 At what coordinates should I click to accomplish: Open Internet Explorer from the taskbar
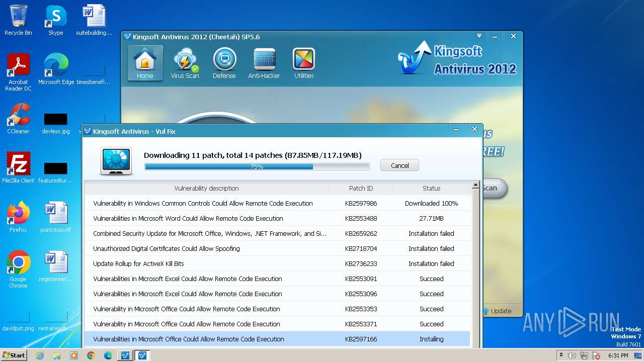40,355
